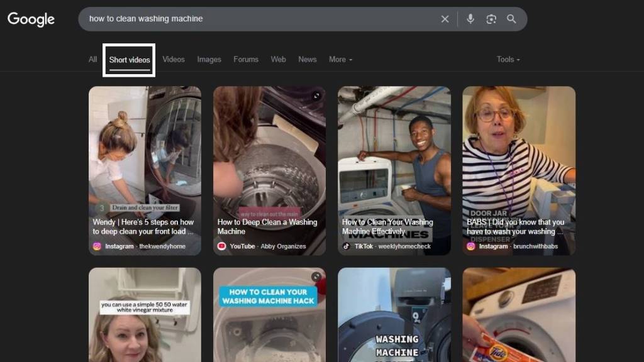This screenshot has width=644, height=362.
Task: Click the brunchwithbabs source text
Action: click(536, 246)
